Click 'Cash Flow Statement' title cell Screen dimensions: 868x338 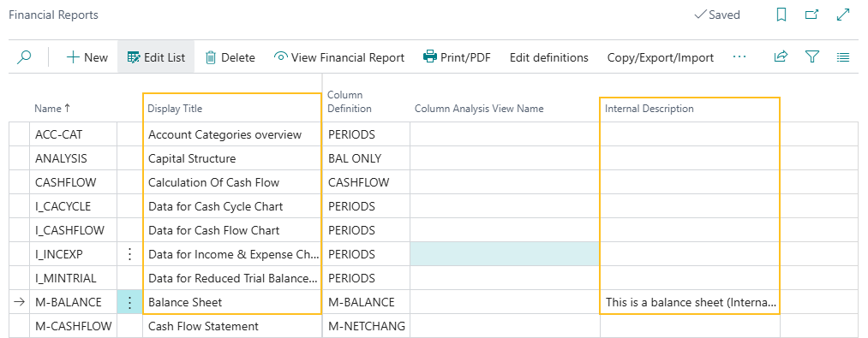[232, 326]
